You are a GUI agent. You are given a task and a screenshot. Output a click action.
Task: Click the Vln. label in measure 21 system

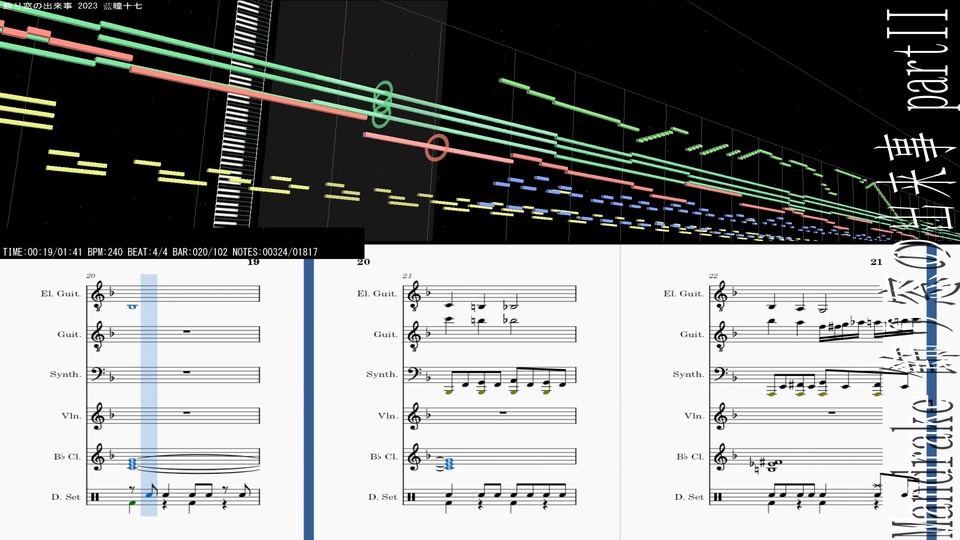coord(388,416)
